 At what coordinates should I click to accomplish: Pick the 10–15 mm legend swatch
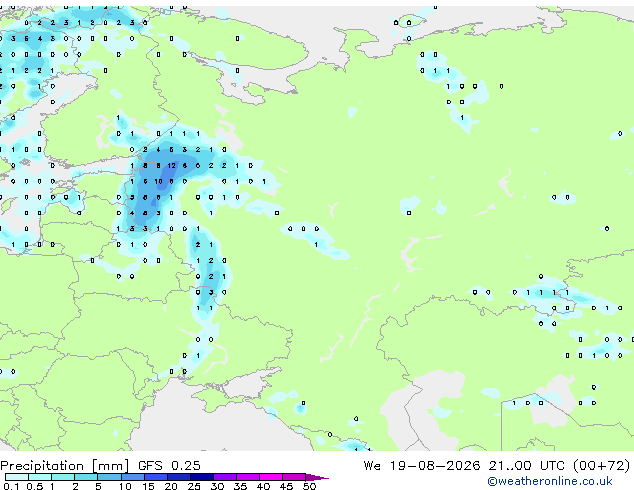(132, 477)
